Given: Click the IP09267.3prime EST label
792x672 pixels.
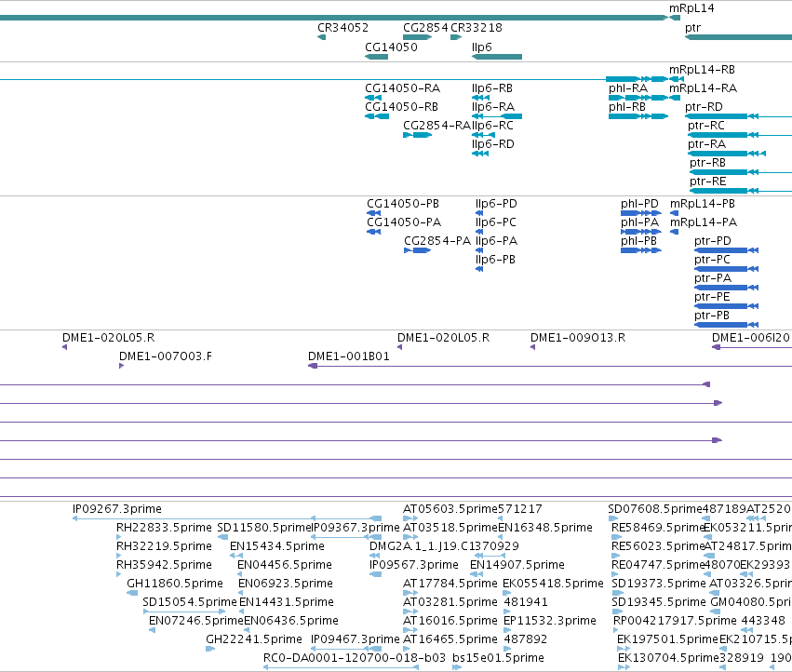Looking at the screenshot, I should tap(117, 509).
